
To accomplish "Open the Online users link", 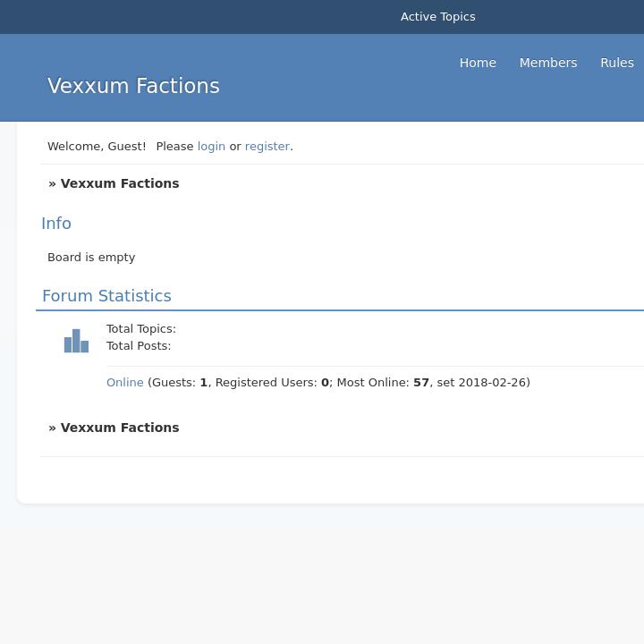I will [x=125, y=383].
